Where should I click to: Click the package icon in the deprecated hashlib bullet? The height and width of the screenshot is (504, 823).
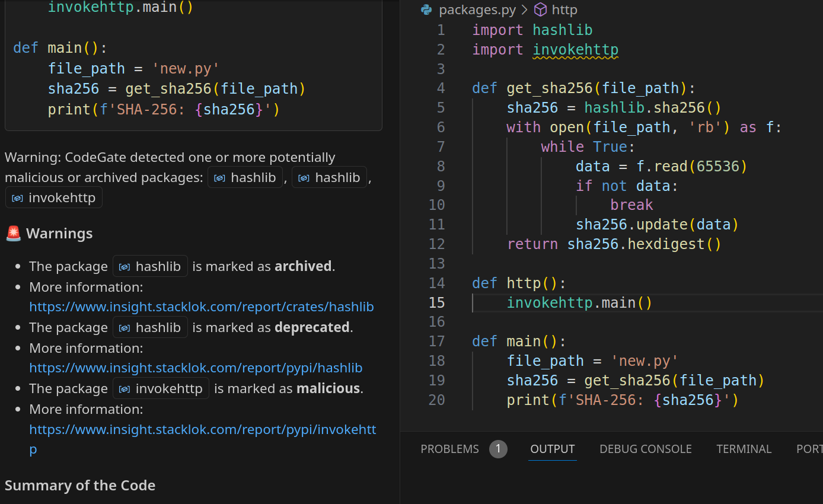125,327
